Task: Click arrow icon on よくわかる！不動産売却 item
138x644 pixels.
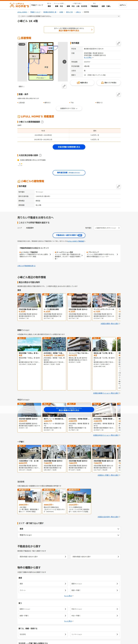Action: (50, 254)
